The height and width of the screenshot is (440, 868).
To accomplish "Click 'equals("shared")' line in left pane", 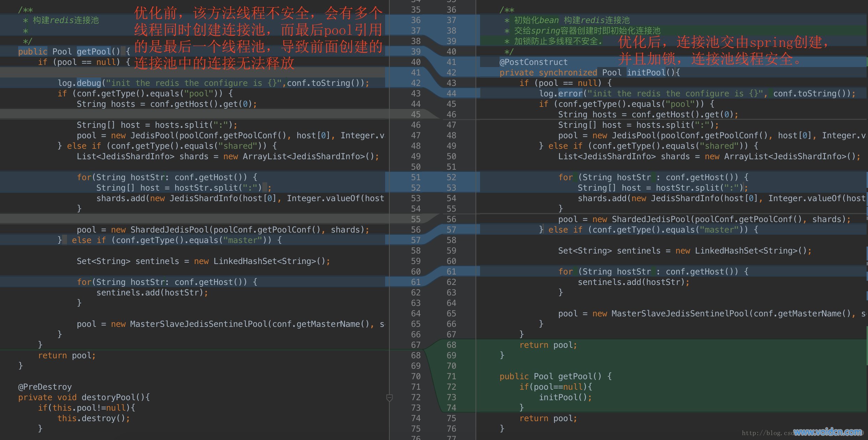I will tap(167, 146).
